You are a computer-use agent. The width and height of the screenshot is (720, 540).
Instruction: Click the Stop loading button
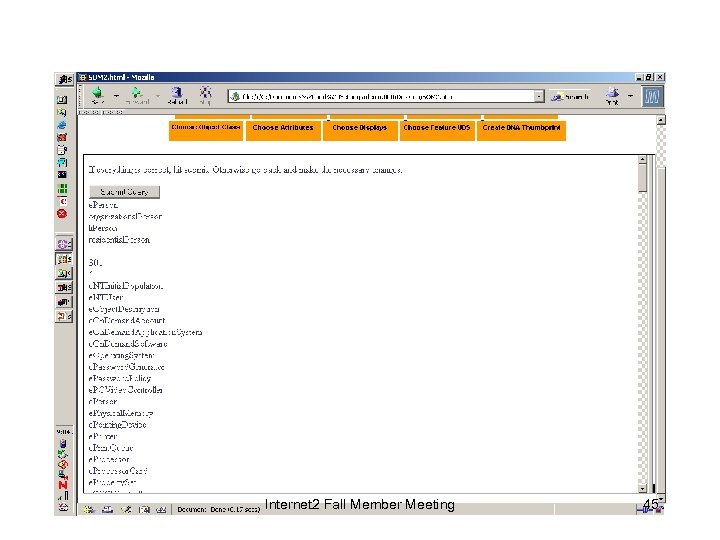[205, 95]
